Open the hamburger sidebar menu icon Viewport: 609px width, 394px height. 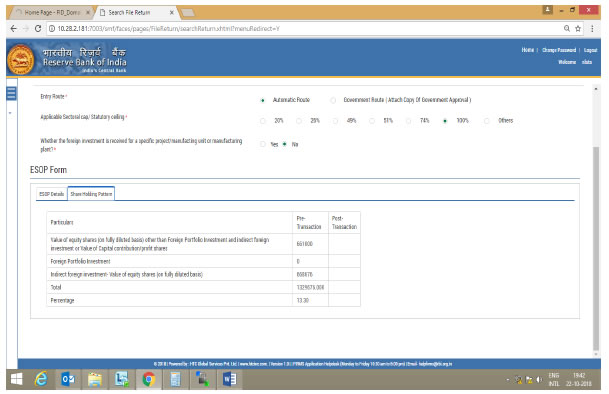point(11,93)
